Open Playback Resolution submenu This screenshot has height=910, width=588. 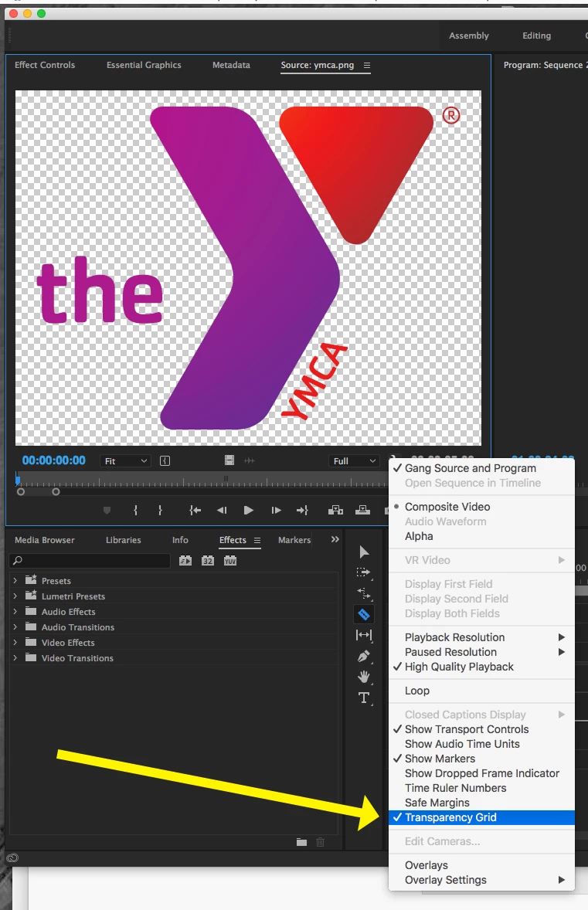tap(482, 637)
